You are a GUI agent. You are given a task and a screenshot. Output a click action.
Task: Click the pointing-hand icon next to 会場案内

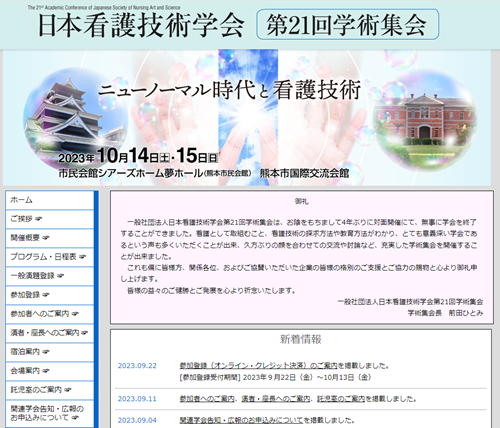pos(46,371)
